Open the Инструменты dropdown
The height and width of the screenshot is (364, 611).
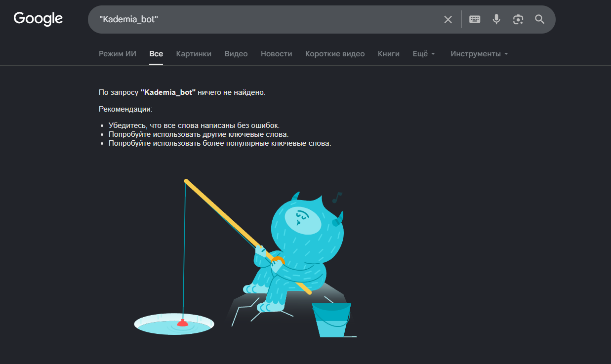[x=479, y=54]
